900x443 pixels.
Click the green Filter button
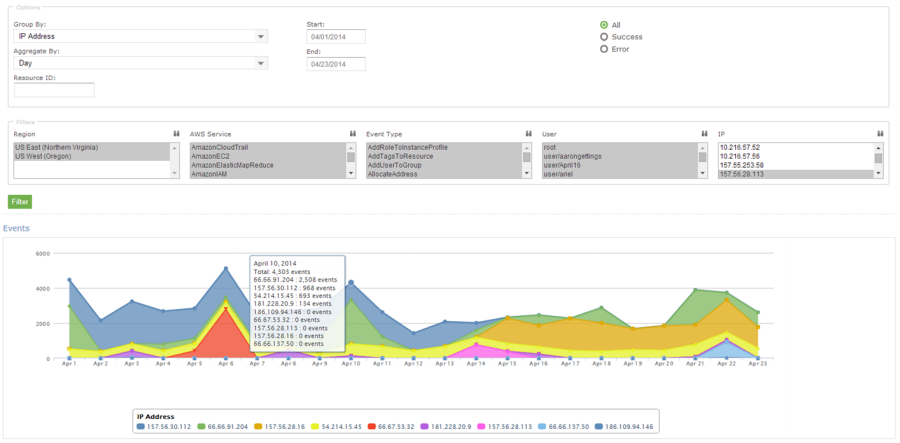(x=20, y=201)
